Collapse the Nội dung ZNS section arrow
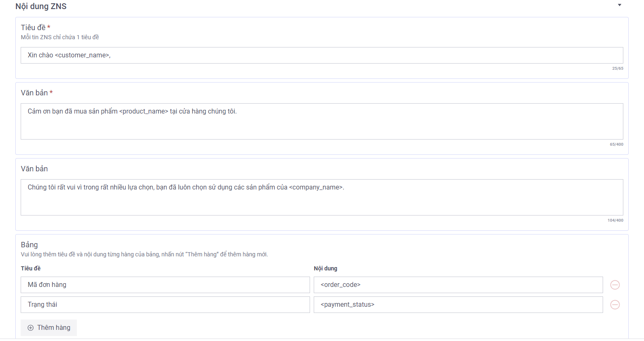 (619, 5)
